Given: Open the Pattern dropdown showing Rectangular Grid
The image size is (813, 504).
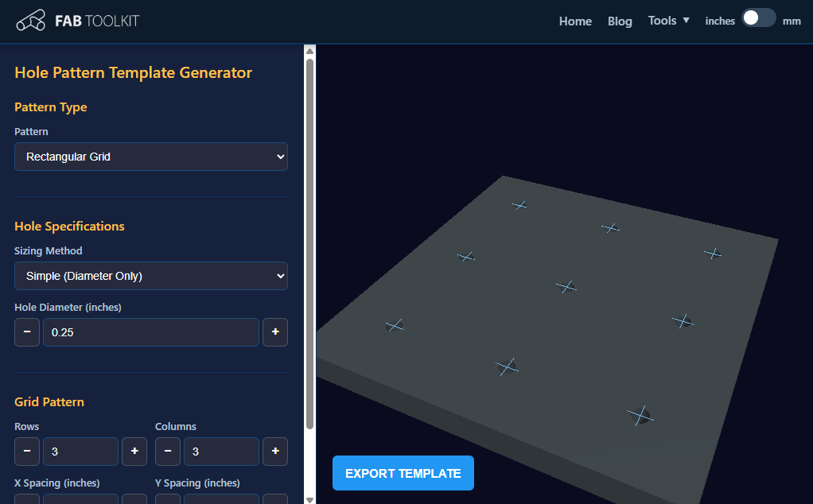Looking at the screenshot, I should 150,156.
